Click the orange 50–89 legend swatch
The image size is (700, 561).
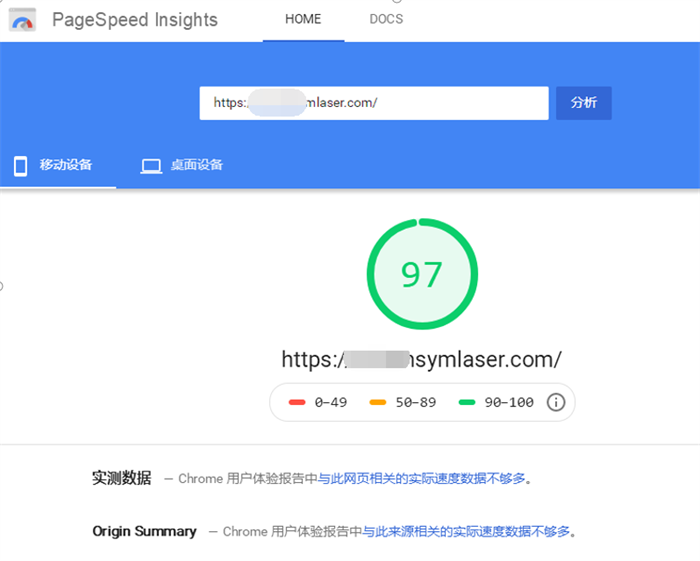(379, 402)
